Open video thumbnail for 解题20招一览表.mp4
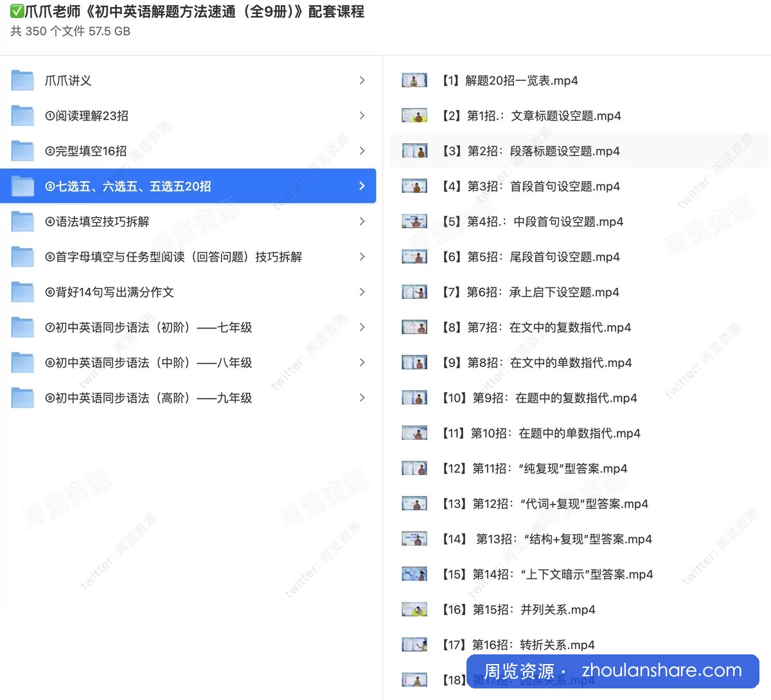This screenshot has height=700, width=771. coord(414,80)
